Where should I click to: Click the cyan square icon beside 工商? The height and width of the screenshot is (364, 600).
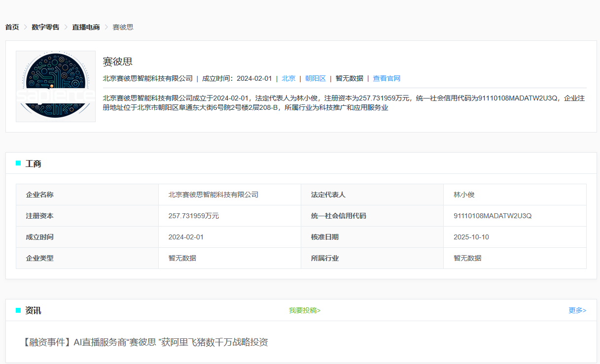pyautogui.click(x=18, y=163)
